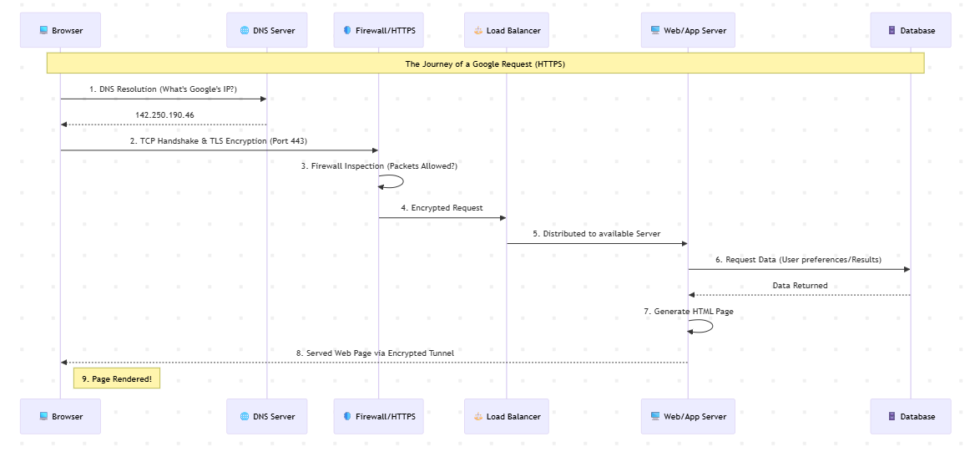
Task: Click the '9. Page Rendered!' note
Action: pyautogui.click(x=117, y=378)
